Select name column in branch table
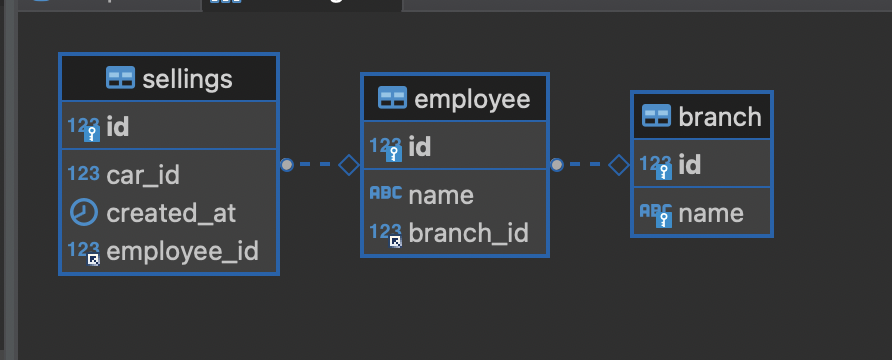 [x=702, y=213]
